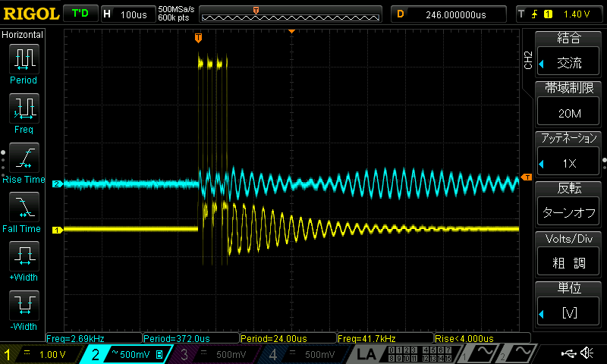Open the coupling 交流 selector

coord(568,61)
